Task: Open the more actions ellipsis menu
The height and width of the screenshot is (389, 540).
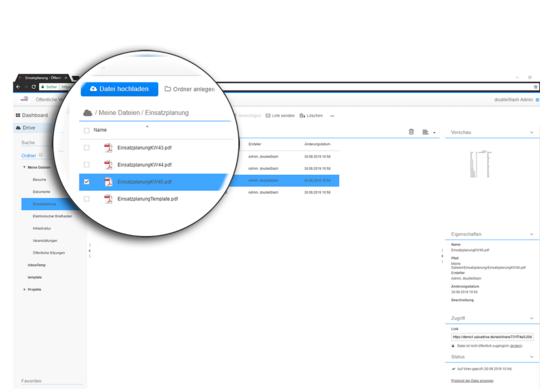Action: pos(332,116)
